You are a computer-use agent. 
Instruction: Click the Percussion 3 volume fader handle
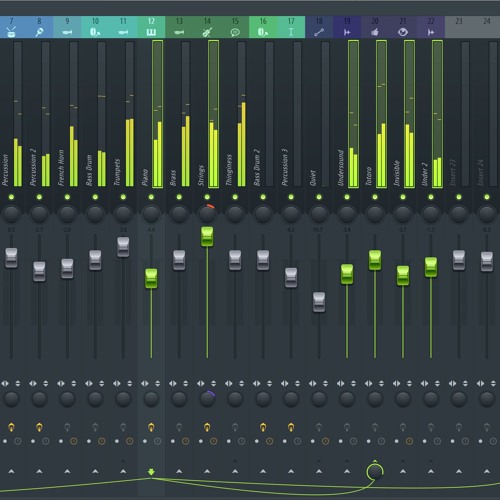point(291,278)
